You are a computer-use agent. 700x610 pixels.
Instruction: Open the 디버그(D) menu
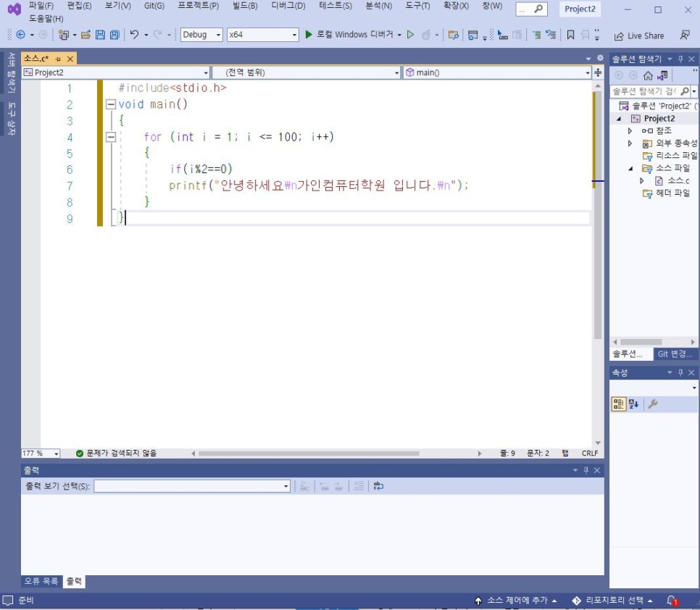pyautogui.click(x=288, y=6)
